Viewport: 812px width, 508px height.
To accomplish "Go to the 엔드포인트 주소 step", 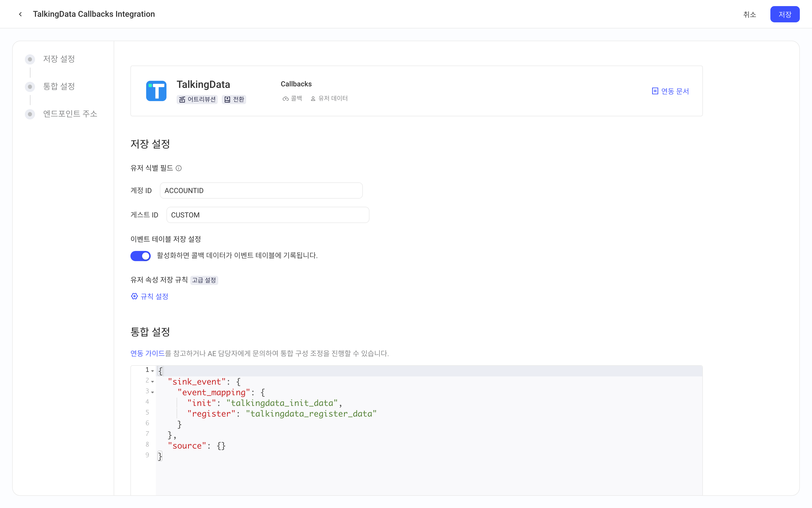I will coord(61,114).
